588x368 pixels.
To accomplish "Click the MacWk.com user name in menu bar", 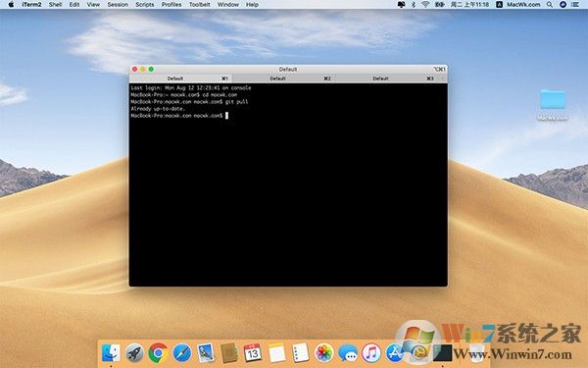I will click(x=523, y=5).
